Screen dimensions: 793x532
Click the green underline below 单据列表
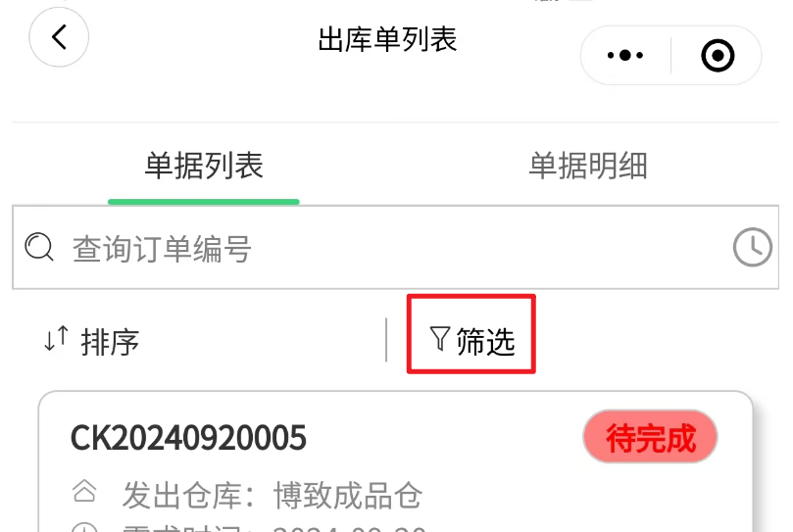click(204, 202)
